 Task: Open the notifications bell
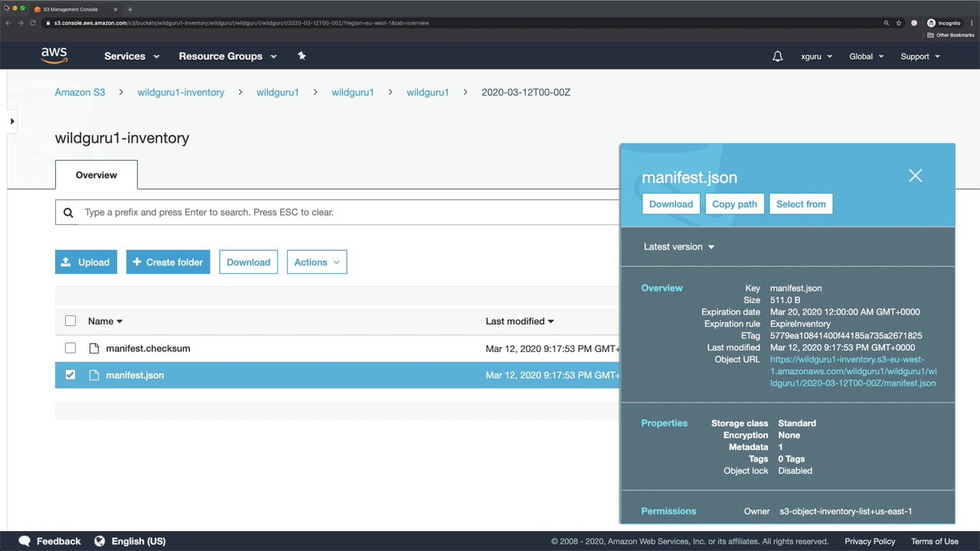pos(778,57)
